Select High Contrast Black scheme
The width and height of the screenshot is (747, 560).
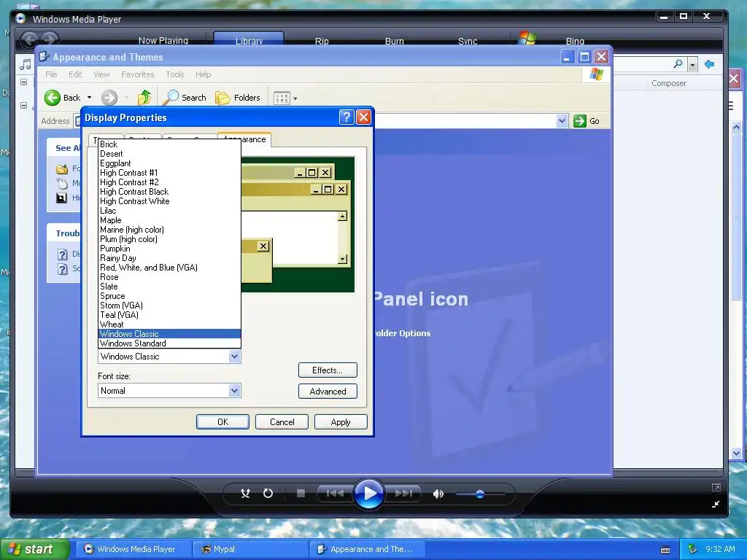point(169,192)
